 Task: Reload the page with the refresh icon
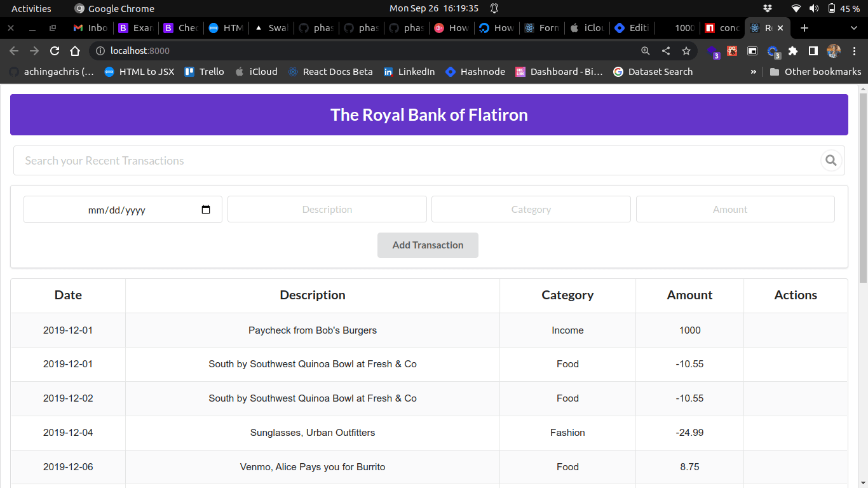[x=55, y=51]
